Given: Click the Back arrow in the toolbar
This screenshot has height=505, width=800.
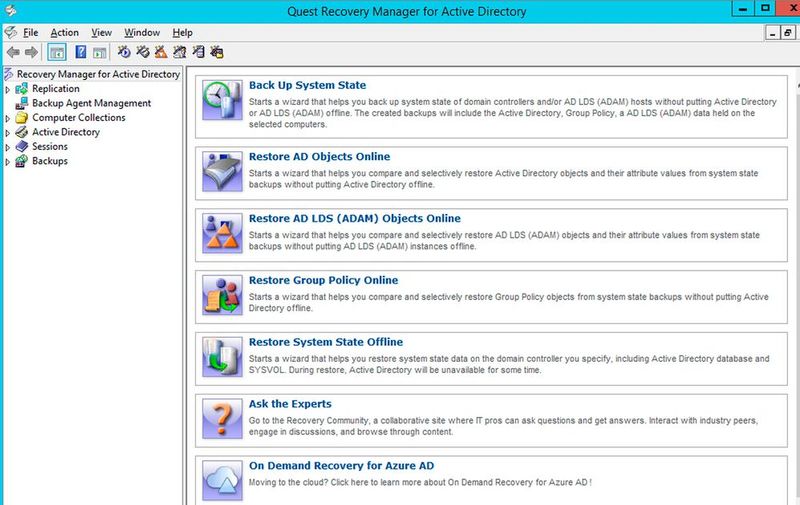Looking at the screenshot, I should click(x=13, y=52).
